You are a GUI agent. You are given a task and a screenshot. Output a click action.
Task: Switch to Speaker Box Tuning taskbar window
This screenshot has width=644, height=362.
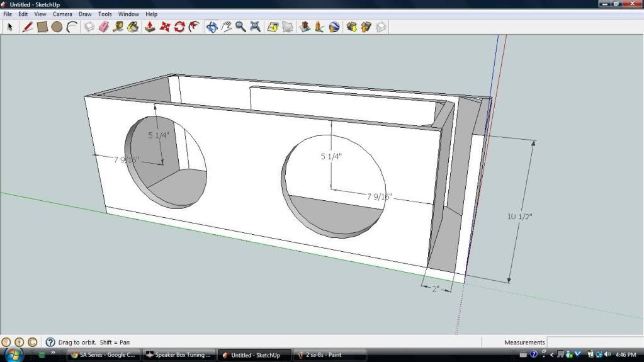179,355
